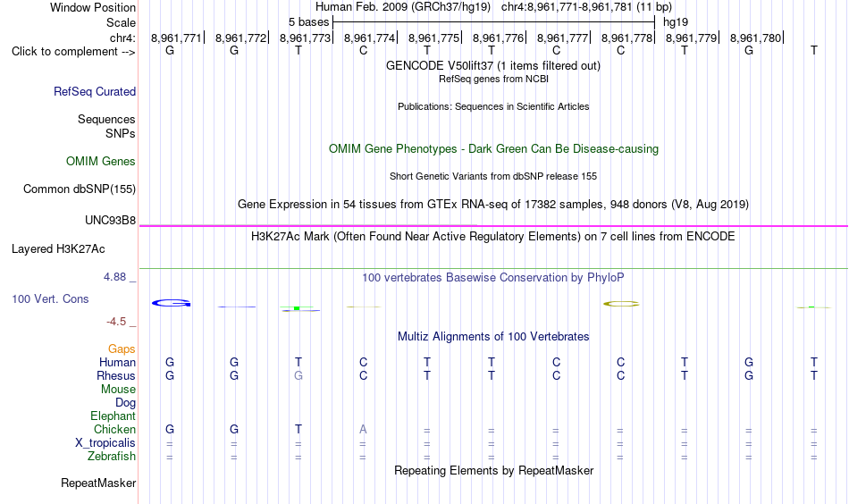
Task: Click the chr4:8,961,771-8,961,781 (11 bp) range text
Action: [586, 7]
